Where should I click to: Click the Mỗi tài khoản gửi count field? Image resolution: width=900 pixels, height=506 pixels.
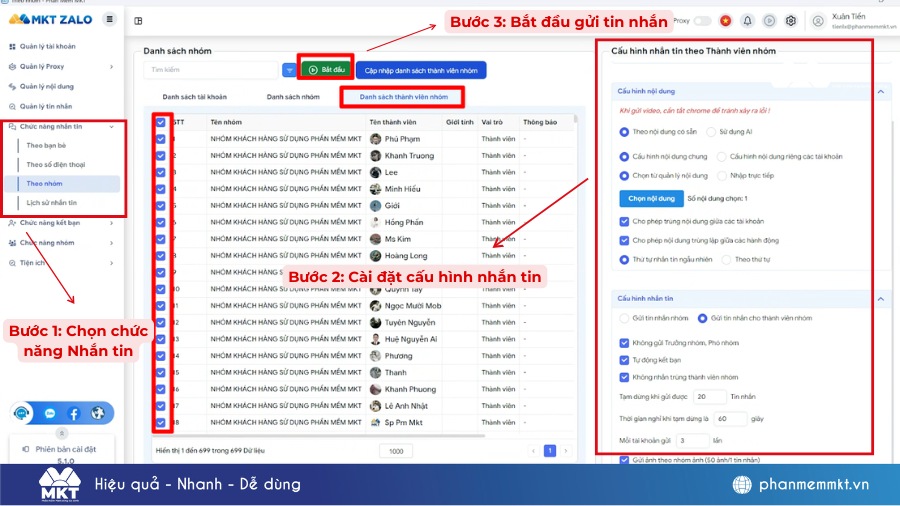point(692,441)
